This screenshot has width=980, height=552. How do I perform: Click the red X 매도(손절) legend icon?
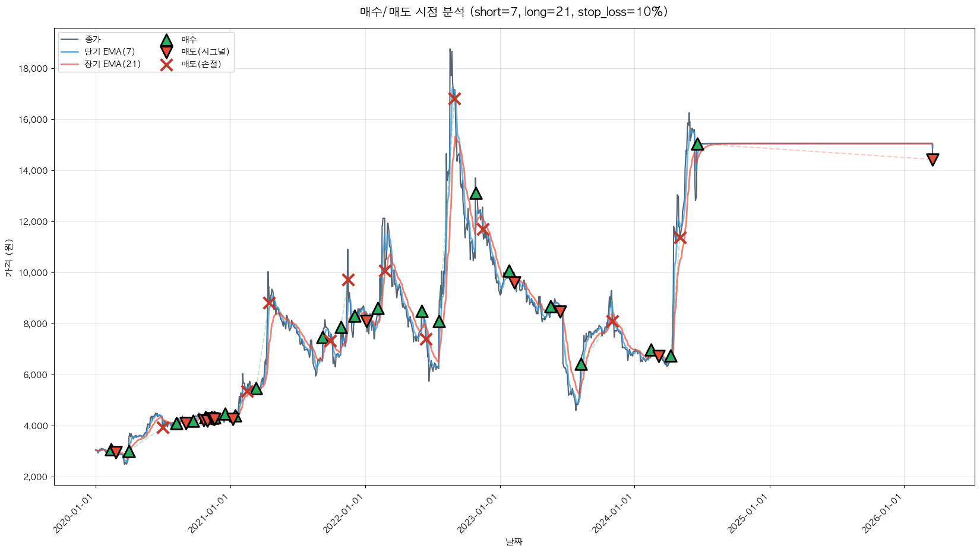click(x=167, y=65)
